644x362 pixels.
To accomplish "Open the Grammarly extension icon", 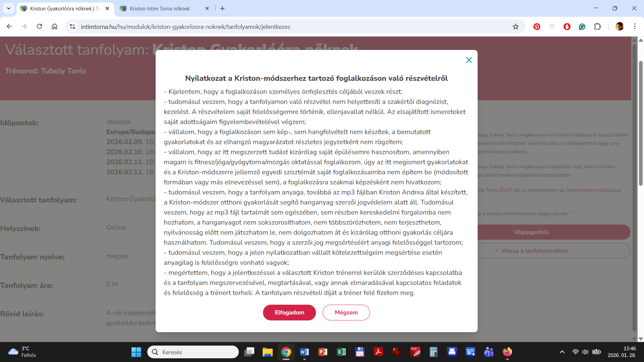I will coord(582,26).
